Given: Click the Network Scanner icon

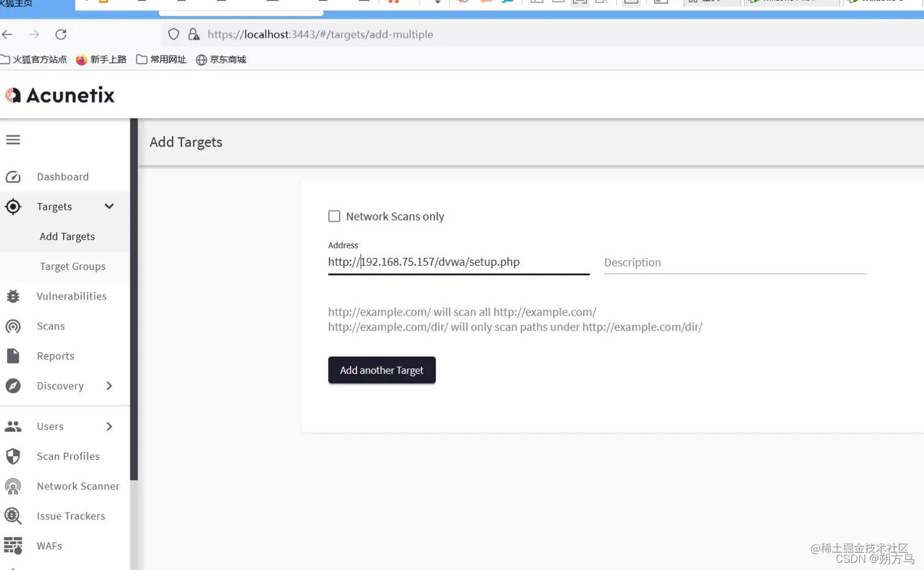Looking at the screenshot, I should (x=13, y=486).
